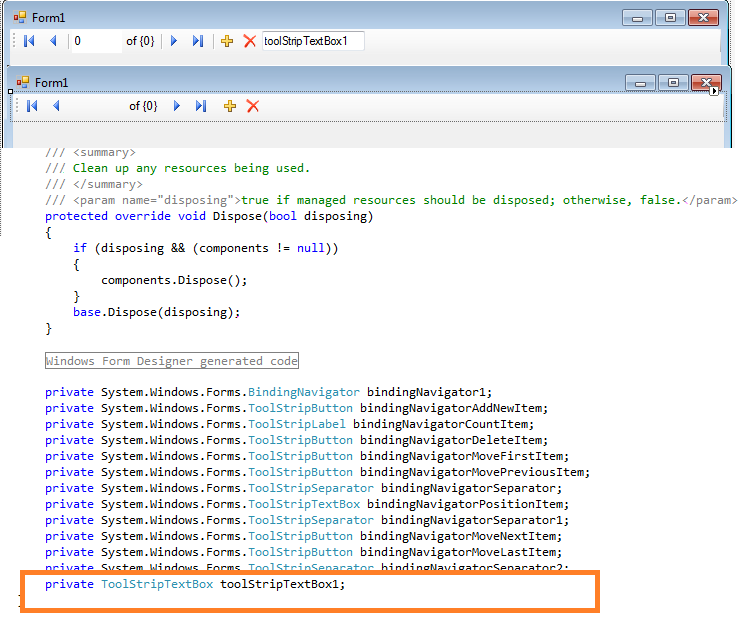Click Form1 app icon in top window title

point(19,18)
